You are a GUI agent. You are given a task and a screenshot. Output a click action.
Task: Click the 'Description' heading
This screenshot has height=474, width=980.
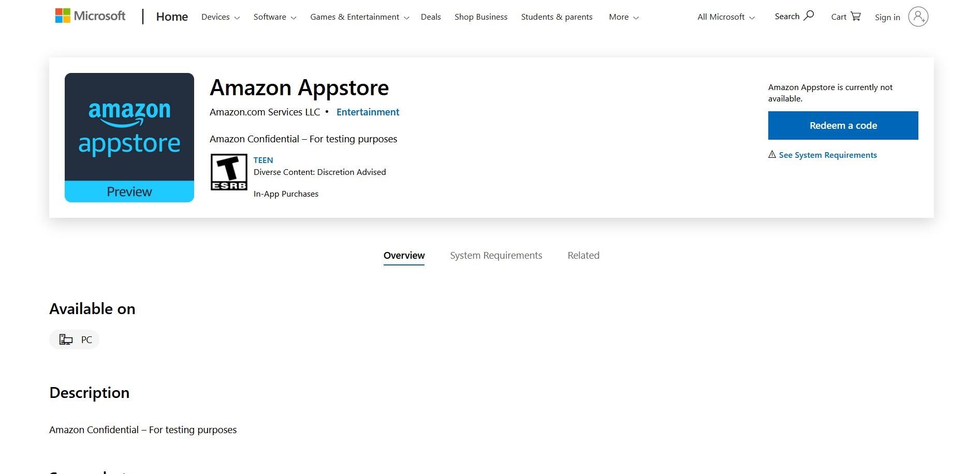(x=89, y=393)
